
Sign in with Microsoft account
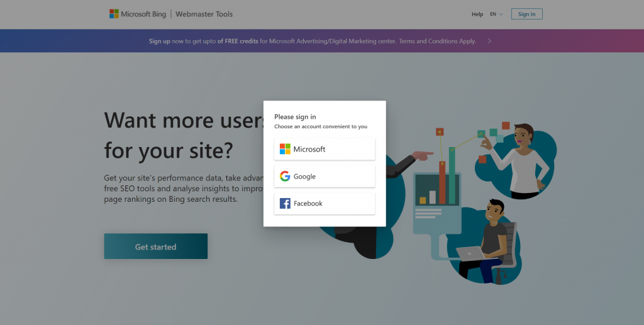coord(325,149)
